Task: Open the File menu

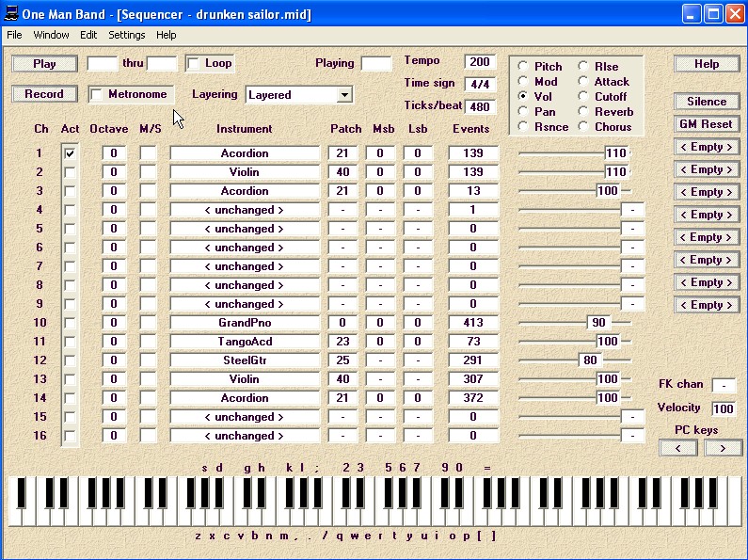Action: (14, 35)
